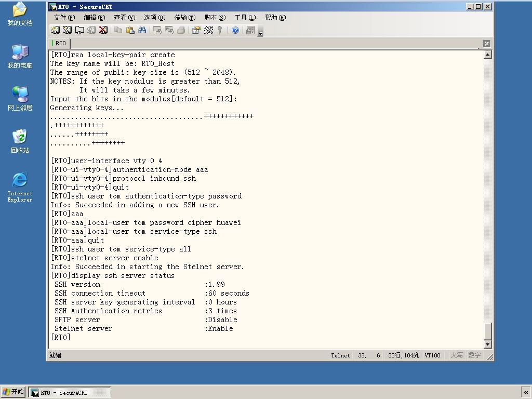The image size is (532, 399).
Task: Click 'display ssh server status' line
Action: point(113,275)
